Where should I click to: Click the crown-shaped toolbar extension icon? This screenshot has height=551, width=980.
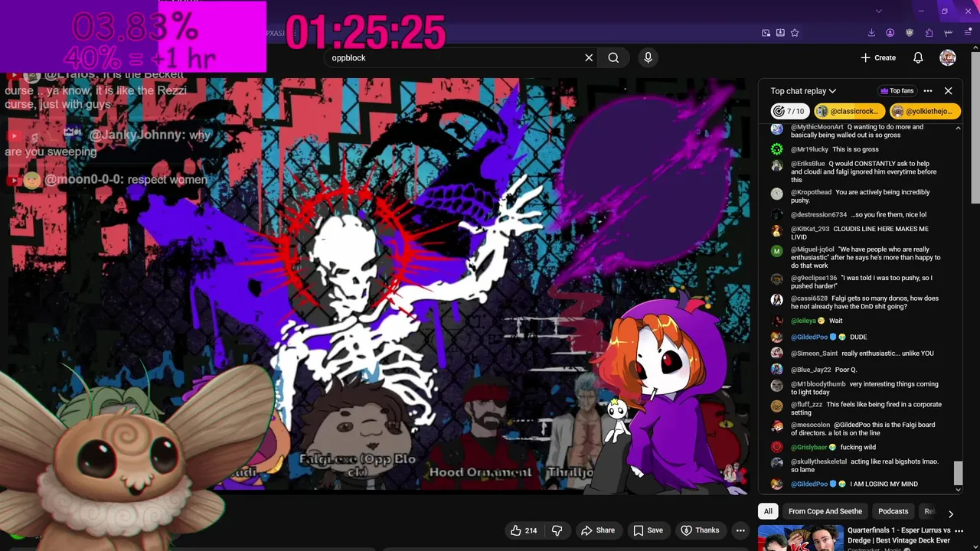tap(949, 33)
